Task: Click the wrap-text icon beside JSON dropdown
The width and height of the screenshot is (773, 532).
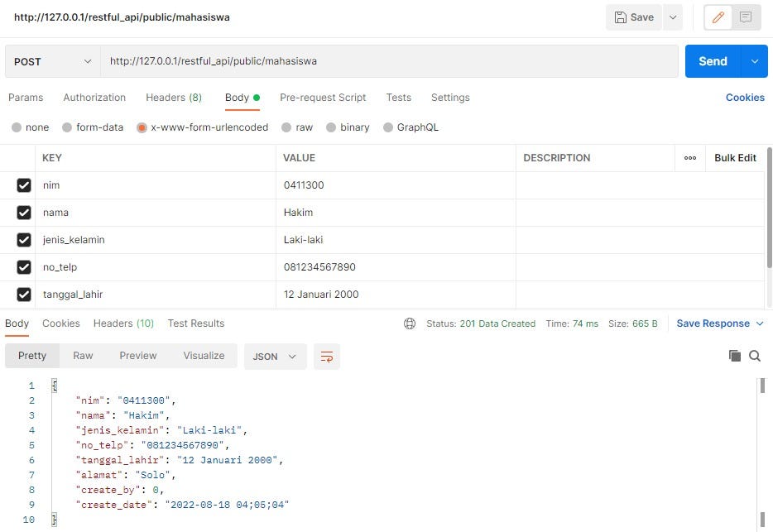Action: pos(326,356)
